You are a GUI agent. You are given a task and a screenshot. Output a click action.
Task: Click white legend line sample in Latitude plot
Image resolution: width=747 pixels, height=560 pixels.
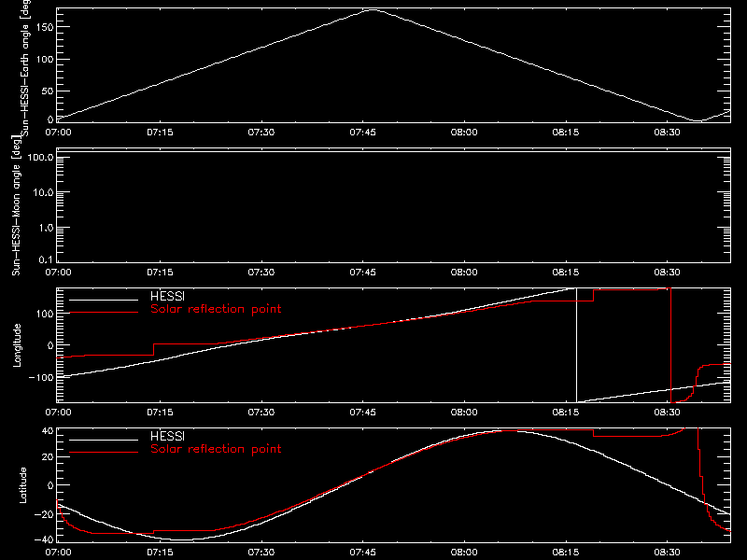104,440
